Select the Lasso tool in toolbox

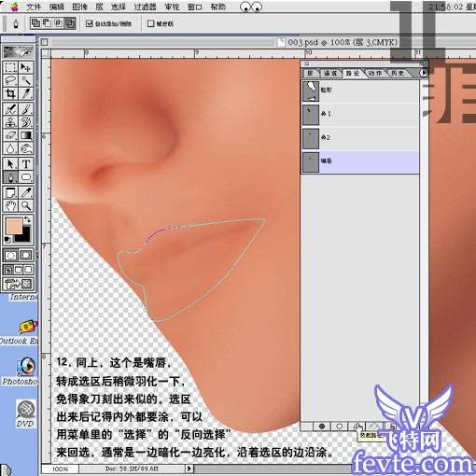coord(11,80)
